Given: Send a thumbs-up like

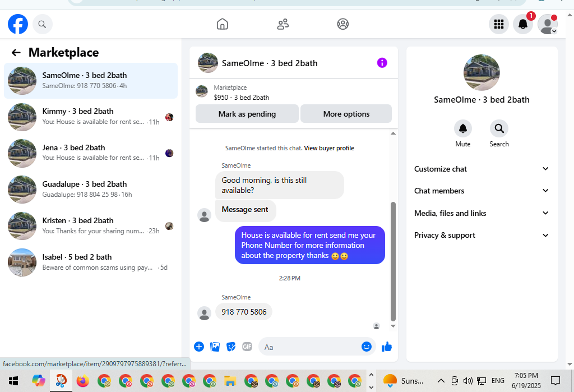Looking at the screenshot, I should point(387,347).
